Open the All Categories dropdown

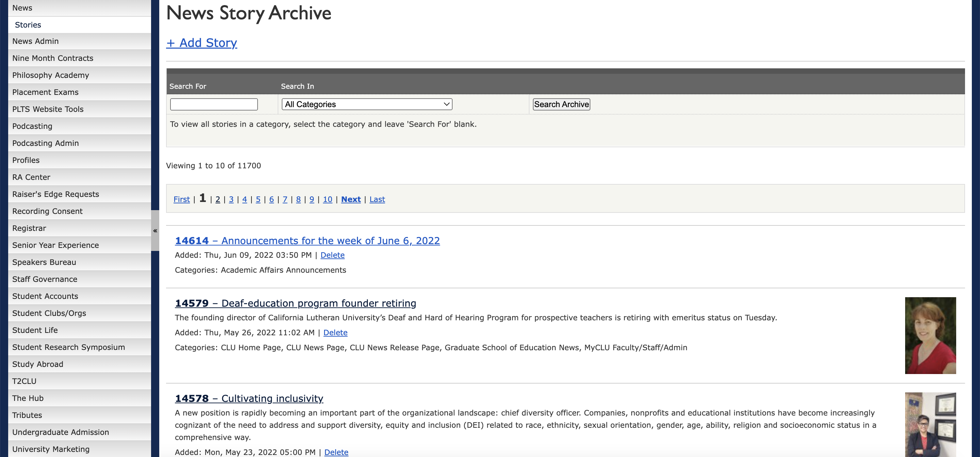pos(366,104)
